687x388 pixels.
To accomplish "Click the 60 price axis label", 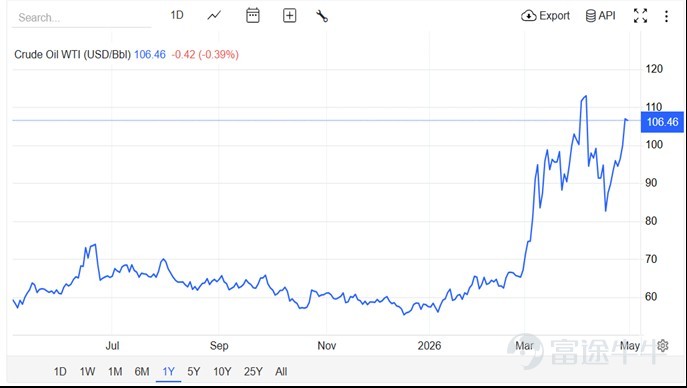I will 651,296.
